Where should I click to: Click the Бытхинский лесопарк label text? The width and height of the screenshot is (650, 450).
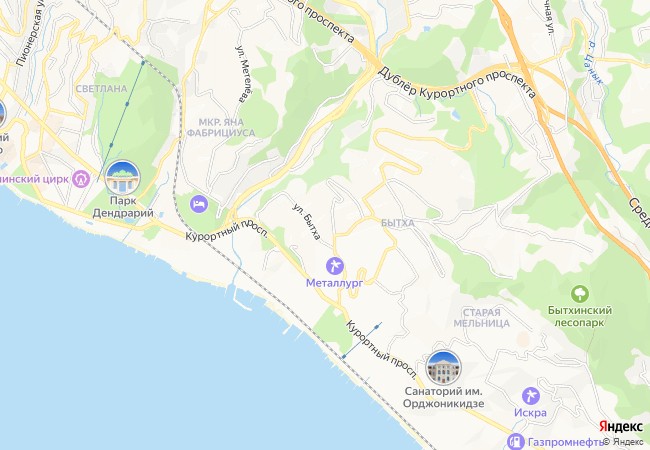(580, 316)
